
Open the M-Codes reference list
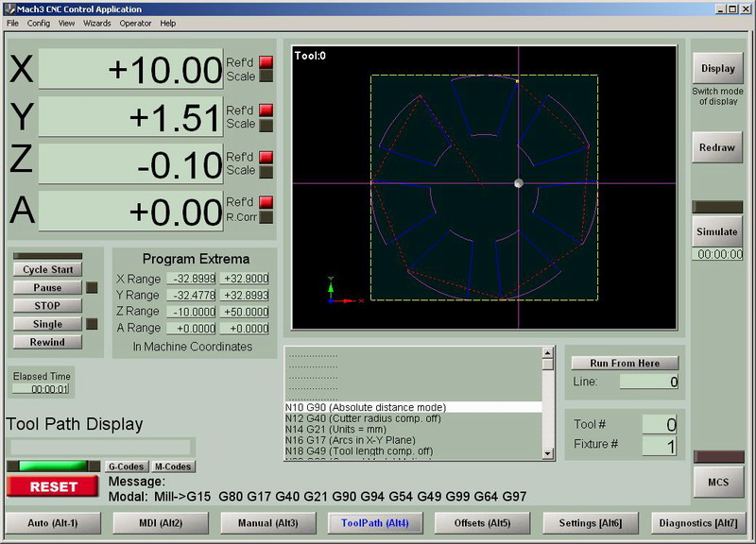coord(173,467)
